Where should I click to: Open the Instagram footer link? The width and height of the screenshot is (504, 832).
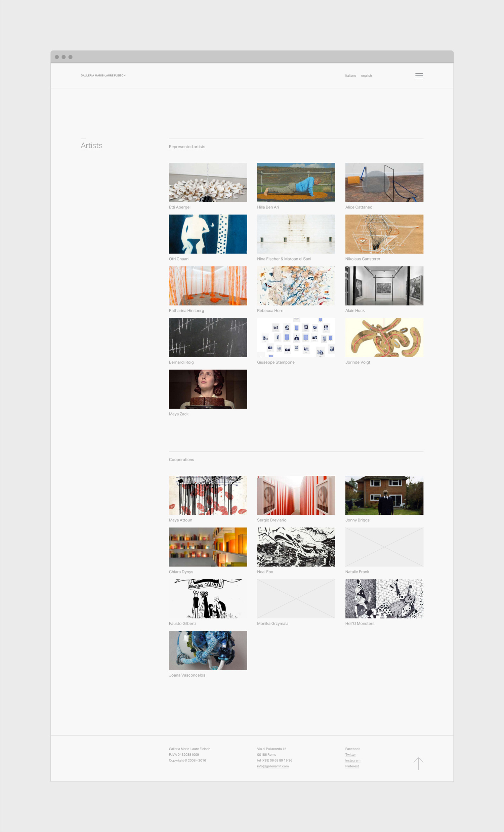(352, 760)
